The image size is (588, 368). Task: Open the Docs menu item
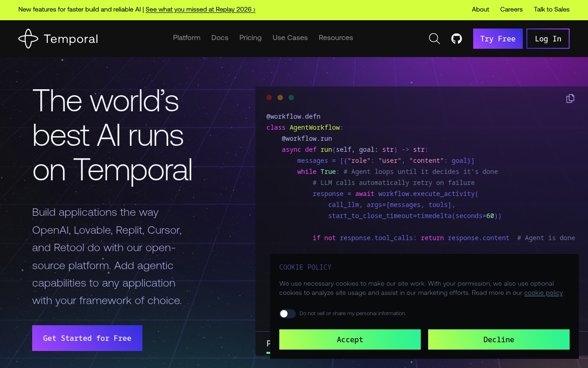220,38
